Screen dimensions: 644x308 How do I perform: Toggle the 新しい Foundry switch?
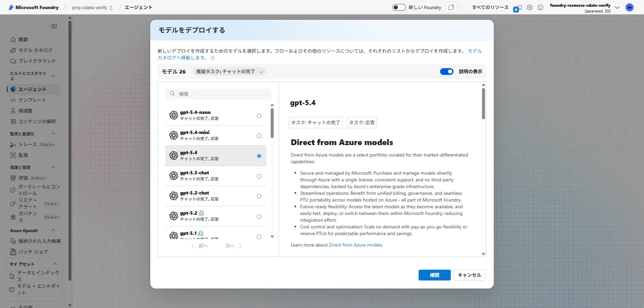tap(399, 7)
